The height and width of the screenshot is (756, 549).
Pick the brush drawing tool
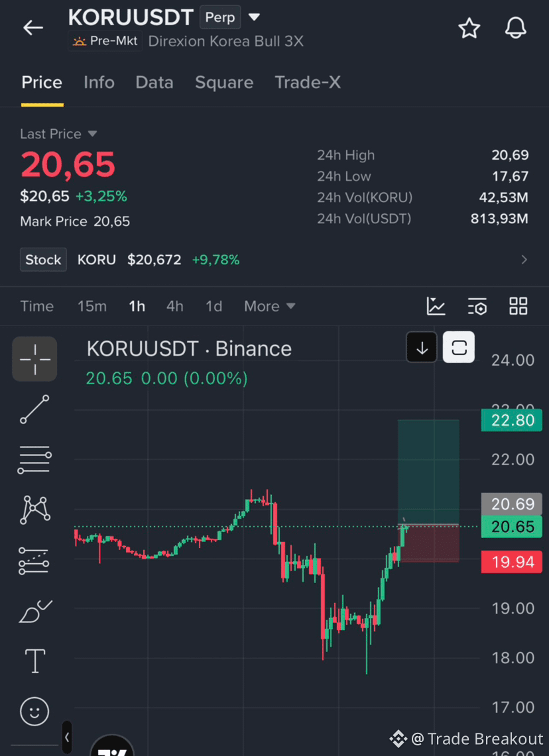point(34,612)
